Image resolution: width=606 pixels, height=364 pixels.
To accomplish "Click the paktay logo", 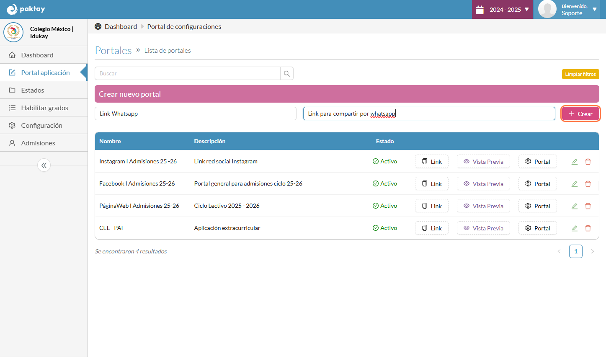I will click(26, 9).
